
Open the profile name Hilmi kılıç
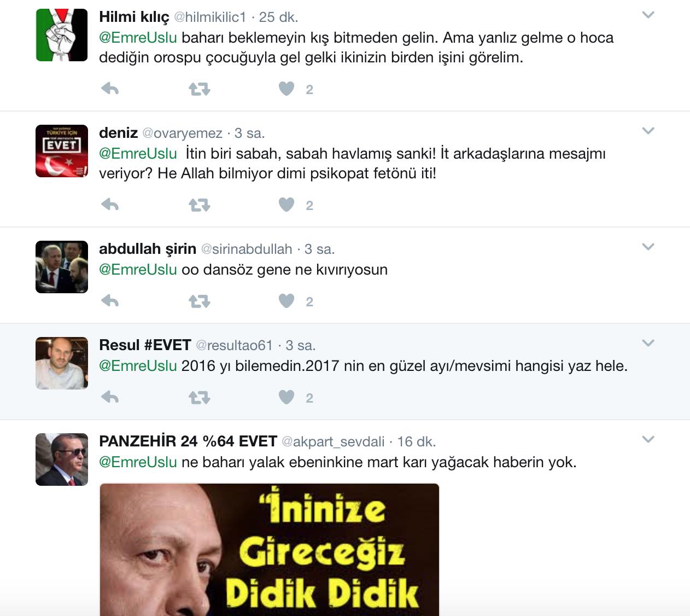click(x=134, y=17)
